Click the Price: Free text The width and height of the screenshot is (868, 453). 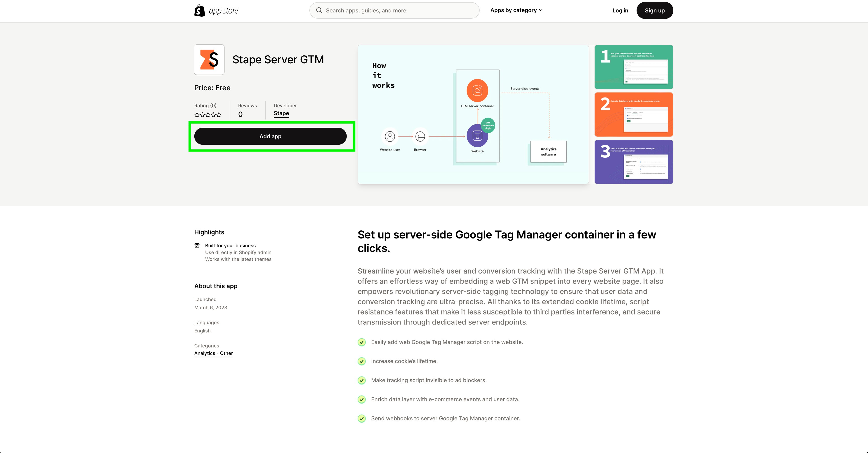coord(212,88)
